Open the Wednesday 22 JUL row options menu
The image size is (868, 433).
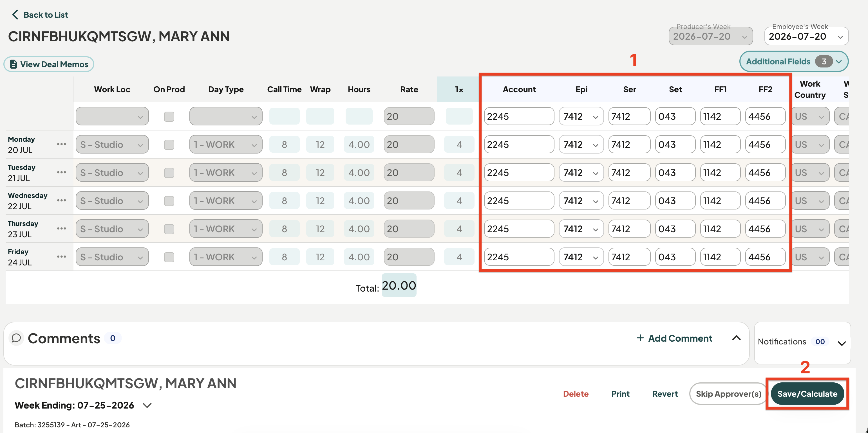[x=61, y=200]
